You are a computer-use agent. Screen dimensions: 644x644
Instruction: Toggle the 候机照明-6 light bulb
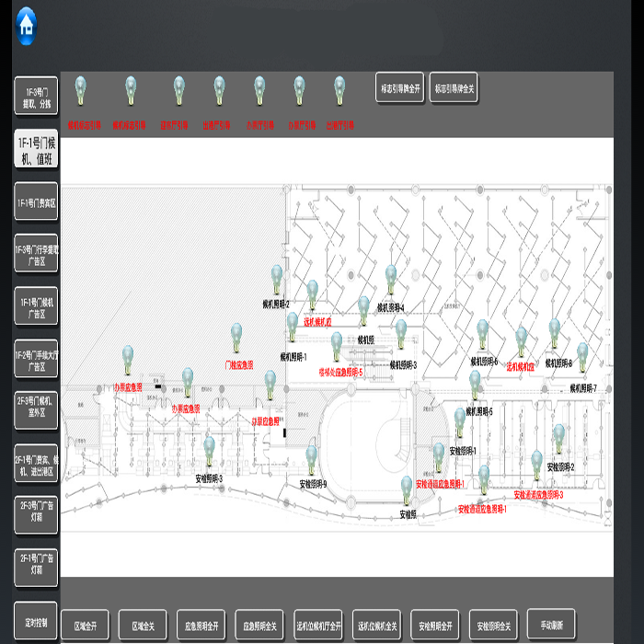[483, 334]
